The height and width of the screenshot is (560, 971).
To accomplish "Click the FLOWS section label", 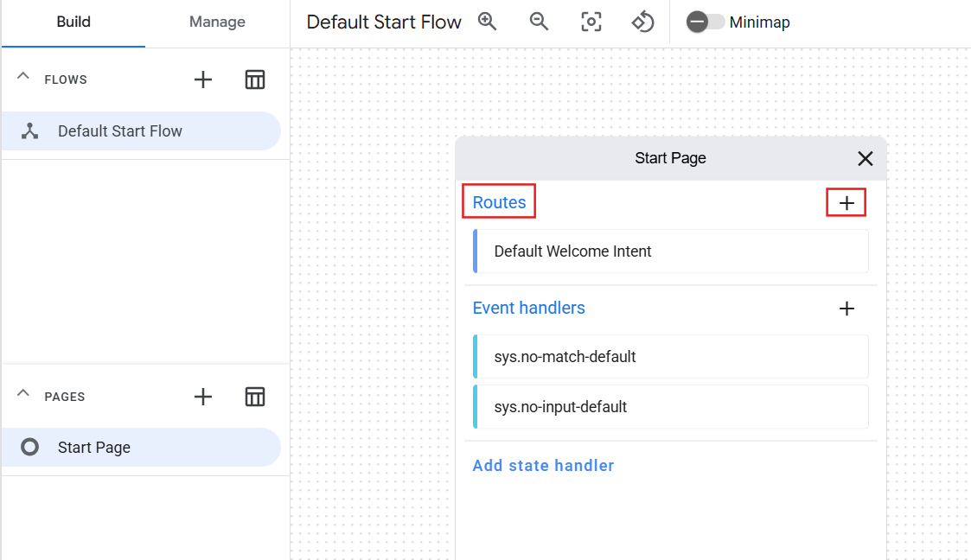I will tap(66, 80).
